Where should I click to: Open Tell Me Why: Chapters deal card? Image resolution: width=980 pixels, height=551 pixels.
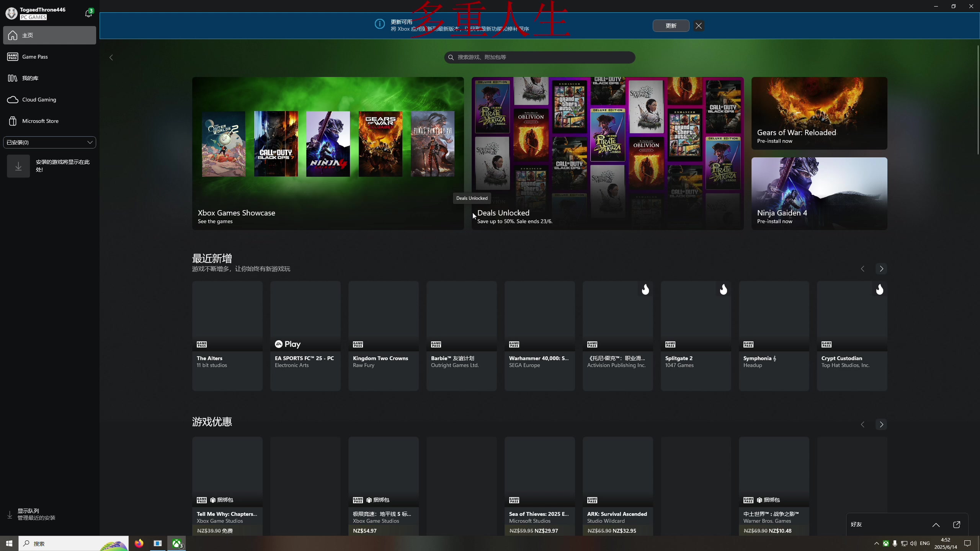[x=227, y=486]
